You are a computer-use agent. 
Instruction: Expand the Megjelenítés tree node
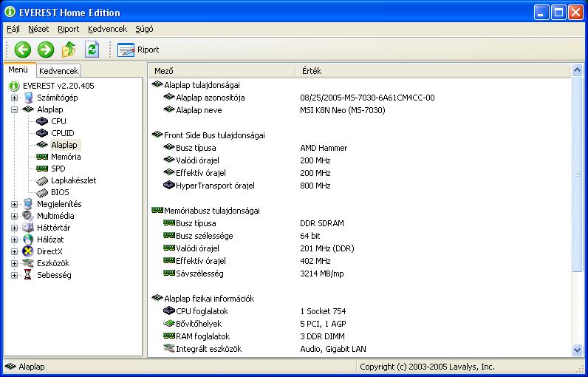14,205
